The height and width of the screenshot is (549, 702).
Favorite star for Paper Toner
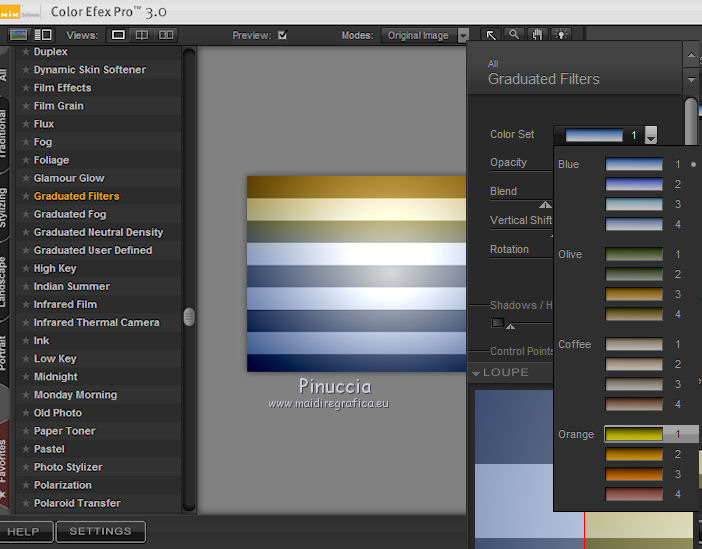tap(26, 431)
